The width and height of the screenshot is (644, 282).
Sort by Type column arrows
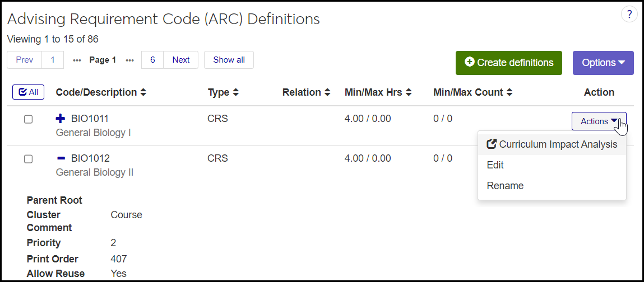coord(235,92)
